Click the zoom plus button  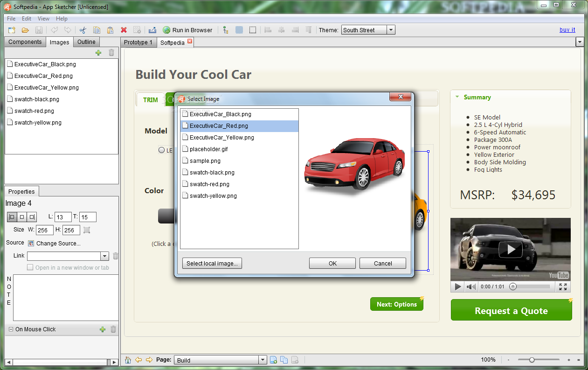click(x=569, y=360)
